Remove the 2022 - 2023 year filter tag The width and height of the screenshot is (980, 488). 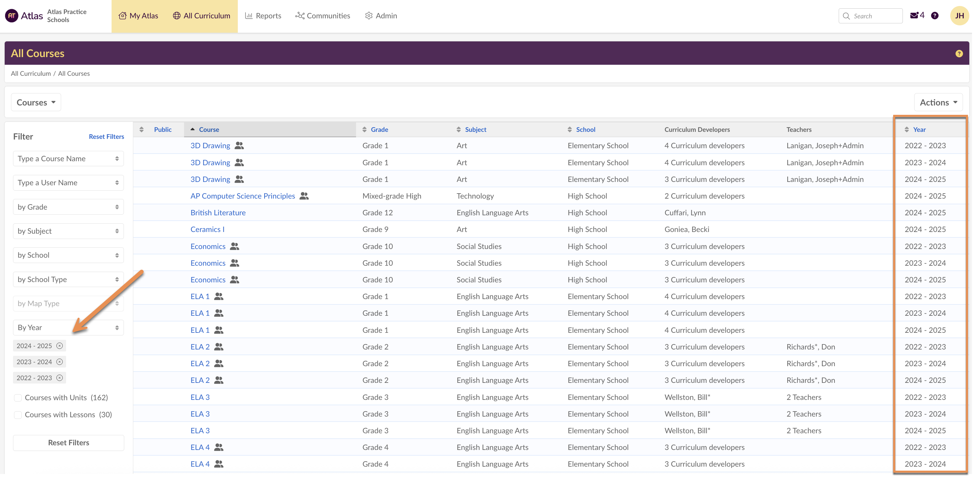pos(59,378)
